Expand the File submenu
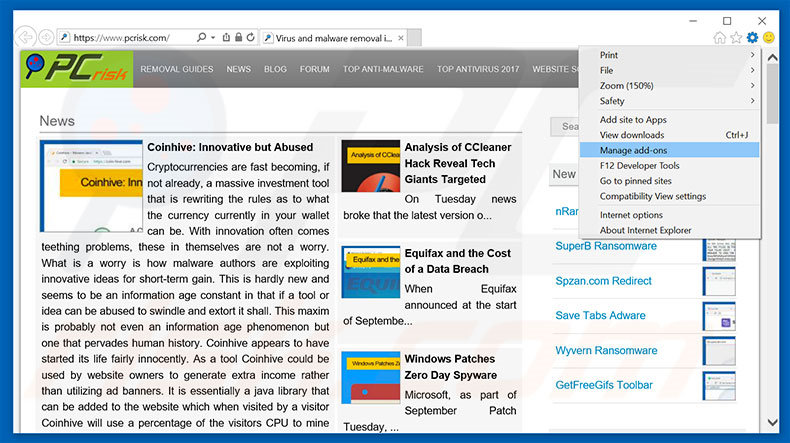This screenshot has height=443, width=790. (669, 71)
